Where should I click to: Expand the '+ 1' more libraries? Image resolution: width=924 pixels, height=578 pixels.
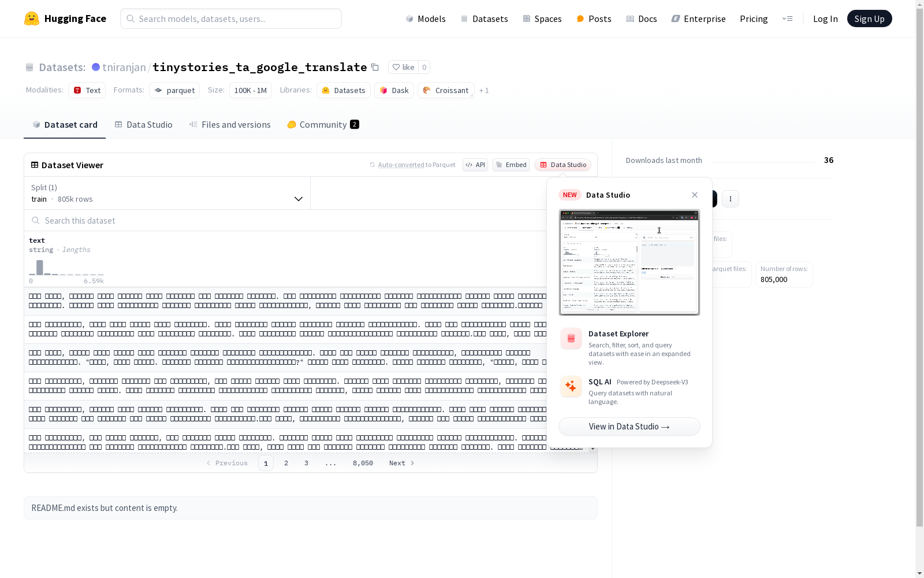click(484, 91)
